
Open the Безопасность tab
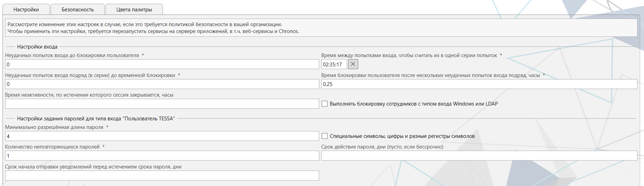click(x=77, y=10)
